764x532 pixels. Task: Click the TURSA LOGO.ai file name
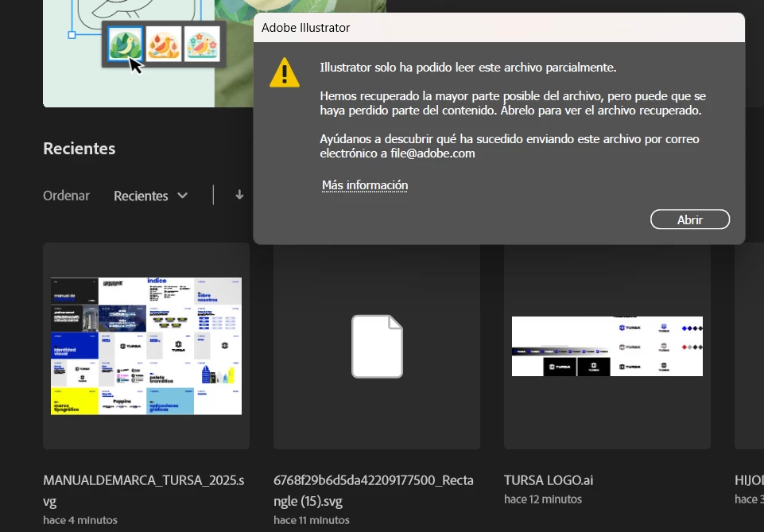point(549,480)
